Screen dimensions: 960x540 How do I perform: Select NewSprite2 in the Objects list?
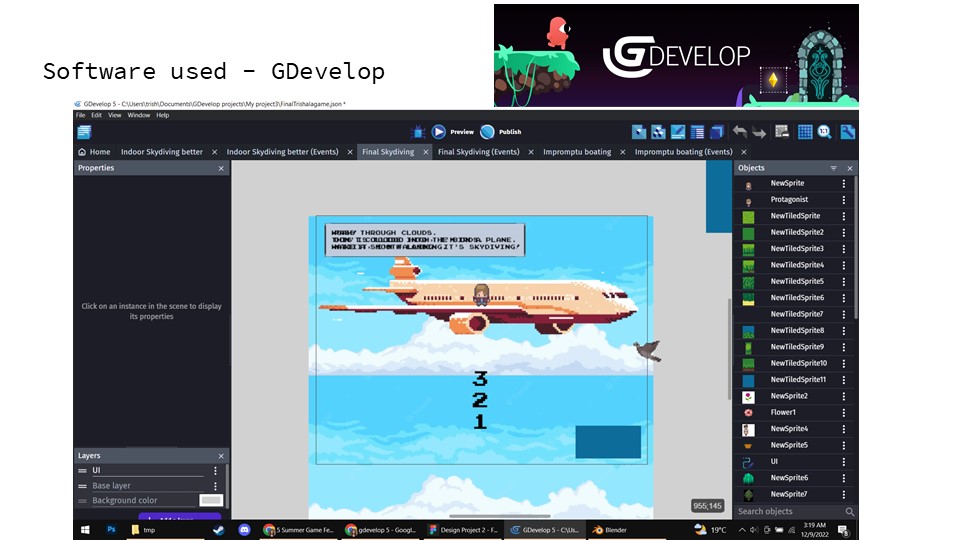(x=793, y=396)
